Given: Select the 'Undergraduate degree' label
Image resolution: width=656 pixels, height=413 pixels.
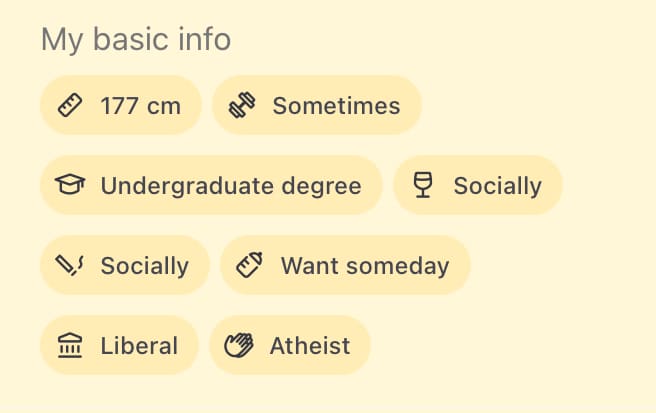Looking at the screenshot, I should click(x=231, y=185).
